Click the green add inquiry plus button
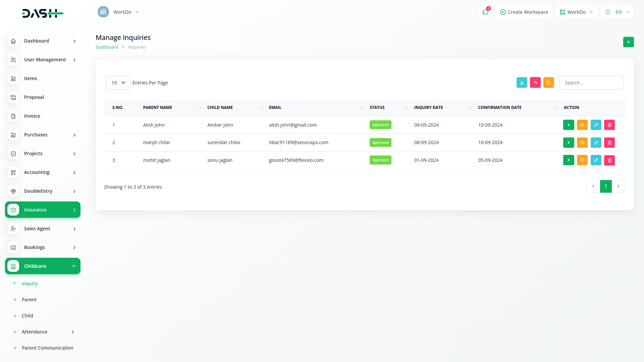The width and height of the screenshot is (644, 362). [628, 42]
